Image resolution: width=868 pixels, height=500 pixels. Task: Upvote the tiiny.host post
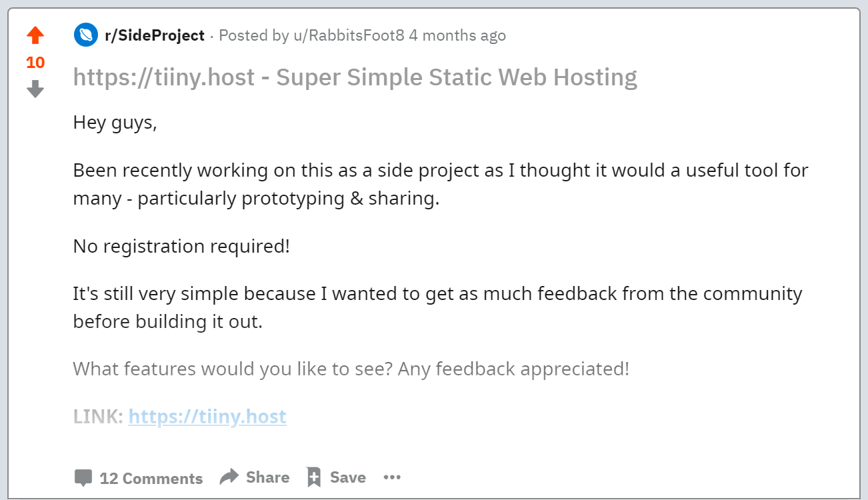tap(35, 35)
